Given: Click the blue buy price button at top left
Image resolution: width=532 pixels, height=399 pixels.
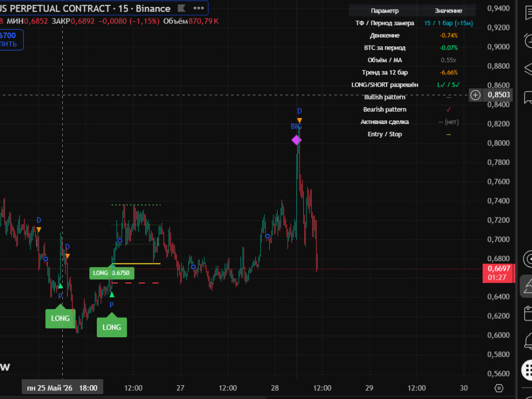Looking at the screenshot, I should (x=11, y=40).
